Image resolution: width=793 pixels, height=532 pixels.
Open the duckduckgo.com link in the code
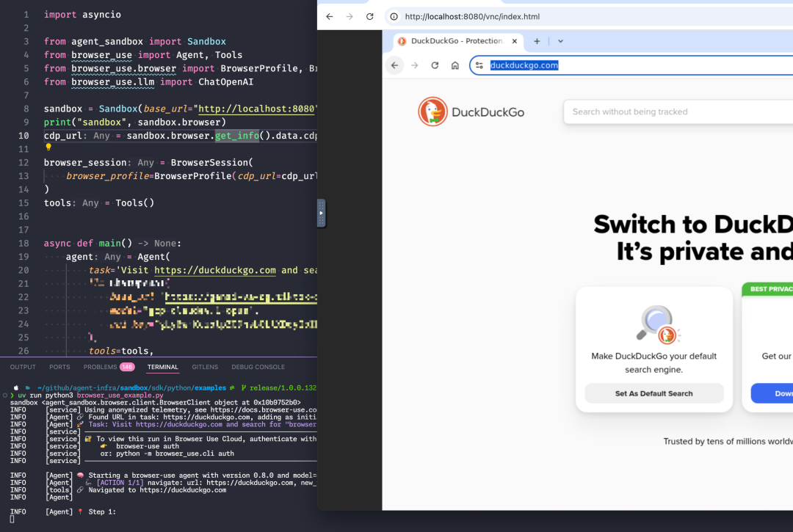tap(214, 270)
